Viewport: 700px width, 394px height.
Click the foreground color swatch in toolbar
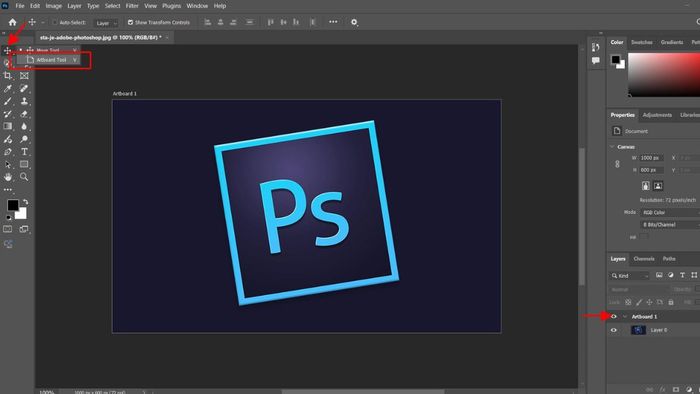(x=12, y=205)
